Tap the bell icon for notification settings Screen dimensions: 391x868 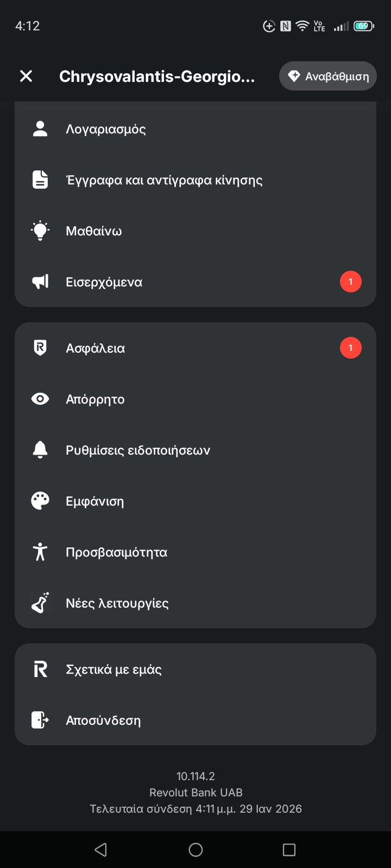point(40,450)
